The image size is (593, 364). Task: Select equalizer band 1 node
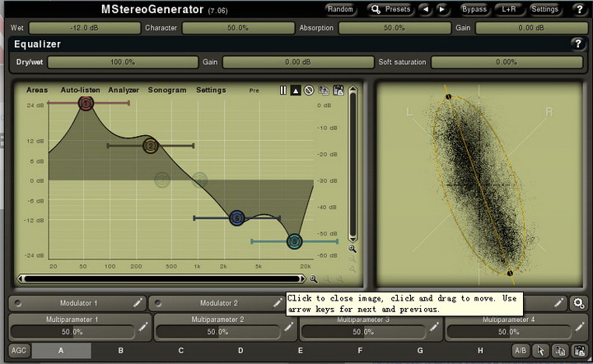click(x=86, y=103)
